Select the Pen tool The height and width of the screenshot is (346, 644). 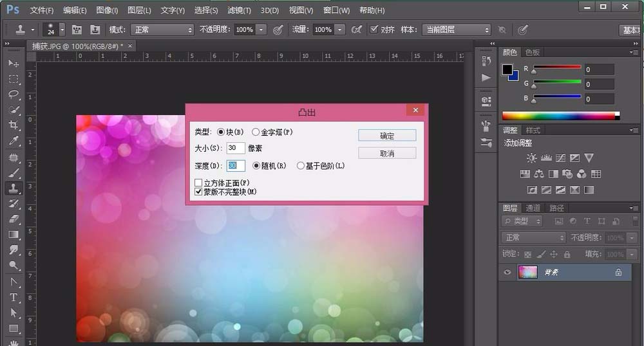[13, 282]
